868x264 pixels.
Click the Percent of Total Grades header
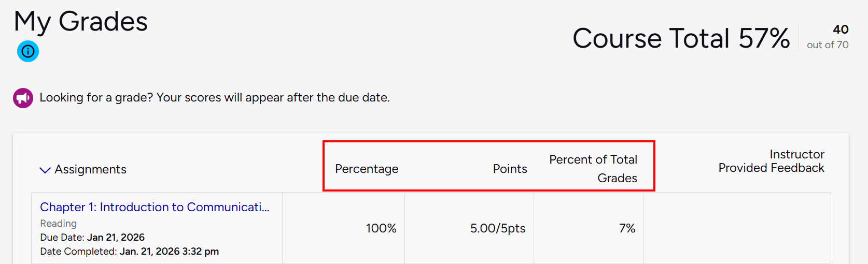tap(593, 168)
